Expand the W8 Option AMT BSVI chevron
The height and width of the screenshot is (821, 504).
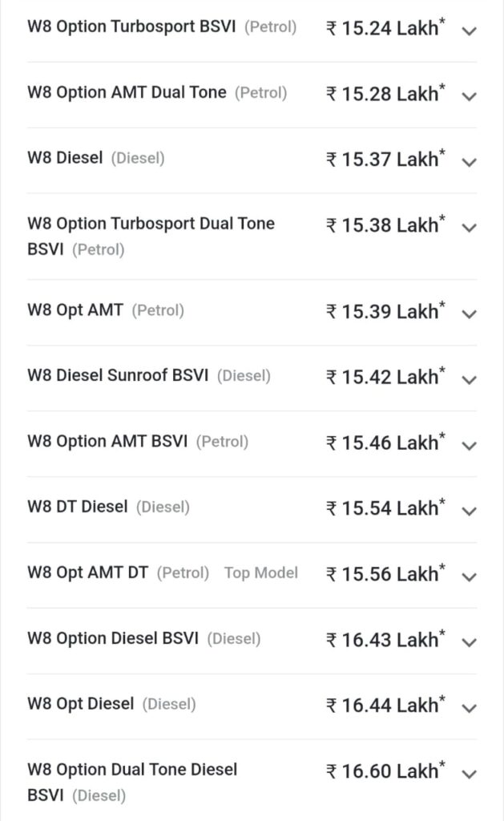470,445
